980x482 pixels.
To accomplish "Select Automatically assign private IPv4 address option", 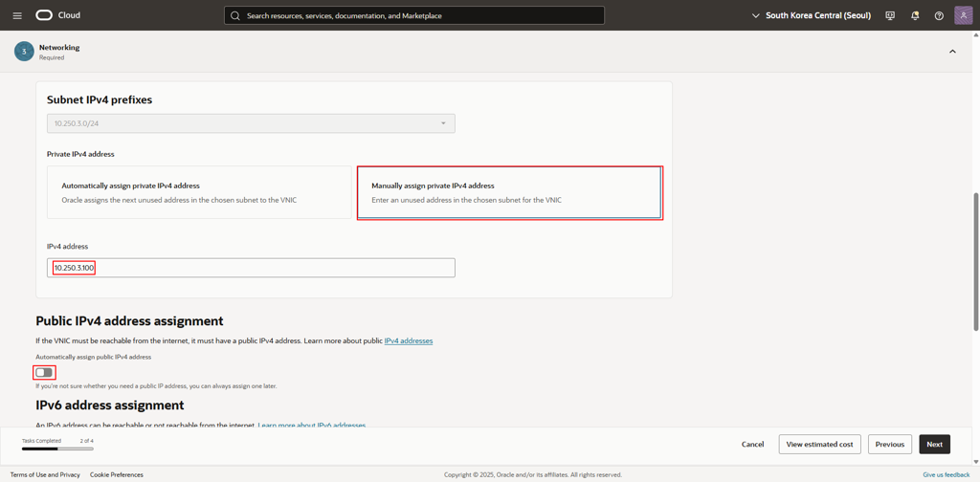I will click(x=199, y=192).
